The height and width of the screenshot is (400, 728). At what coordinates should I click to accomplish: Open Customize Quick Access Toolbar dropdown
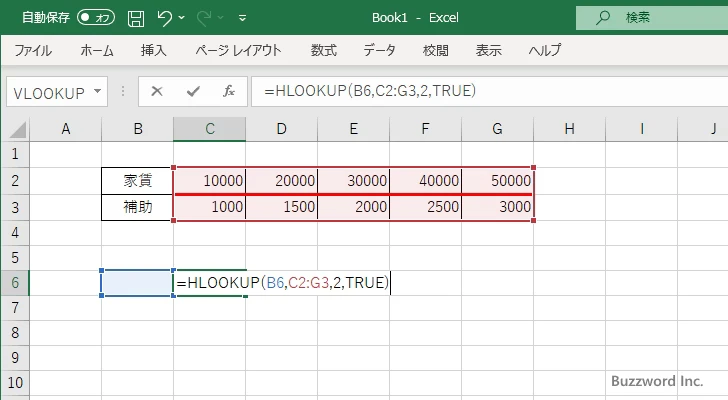tap(242, 17)
